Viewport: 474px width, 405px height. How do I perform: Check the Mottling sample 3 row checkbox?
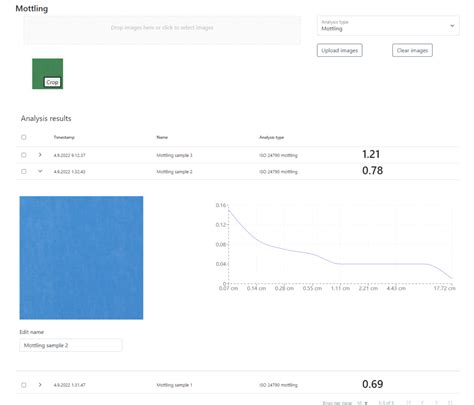coord(24,155)
